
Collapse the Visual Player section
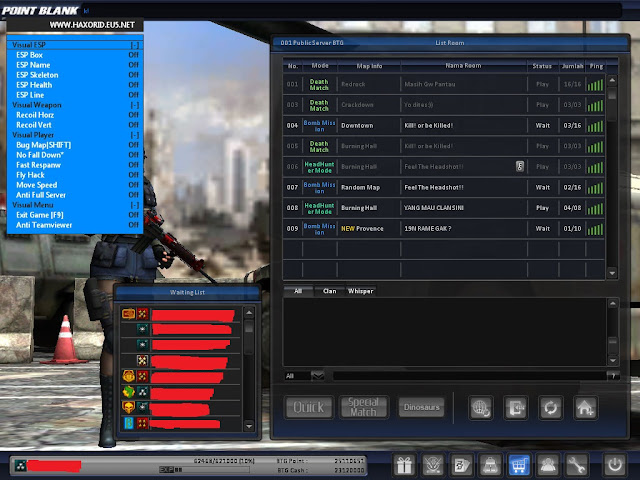coord(135,135)
